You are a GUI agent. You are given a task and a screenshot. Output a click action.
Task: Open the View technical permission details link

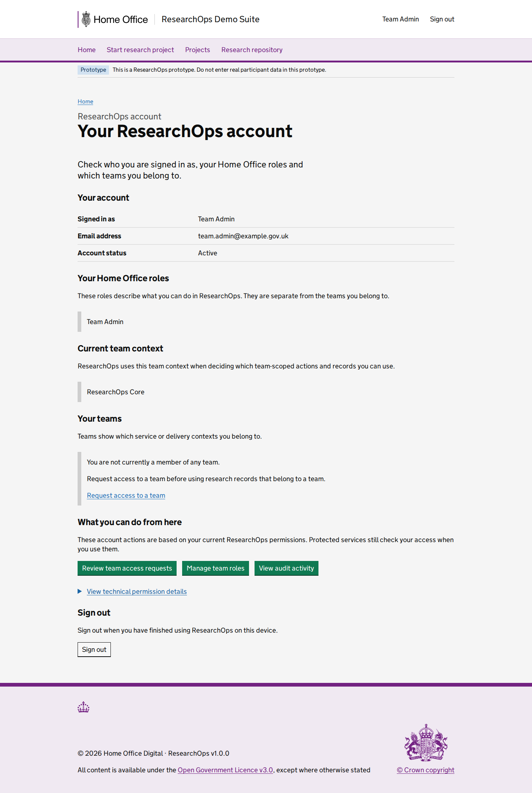137,591
